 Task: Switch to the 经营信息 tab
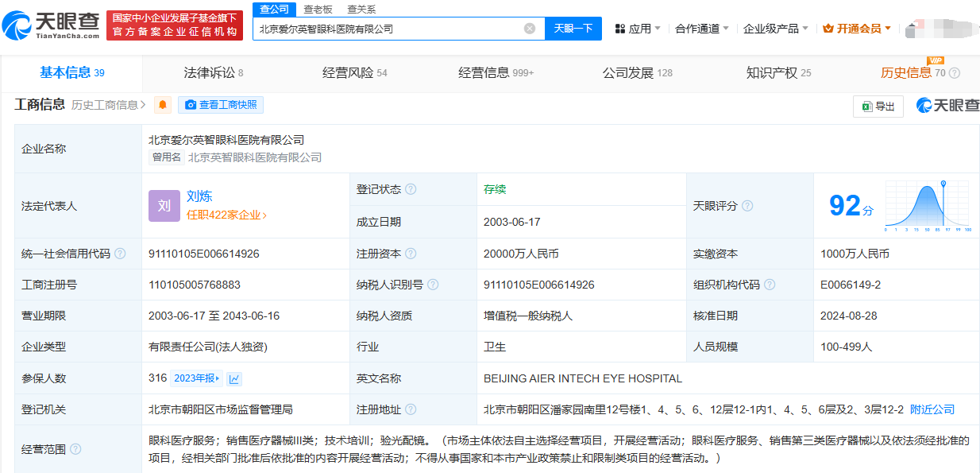[496, 73]
